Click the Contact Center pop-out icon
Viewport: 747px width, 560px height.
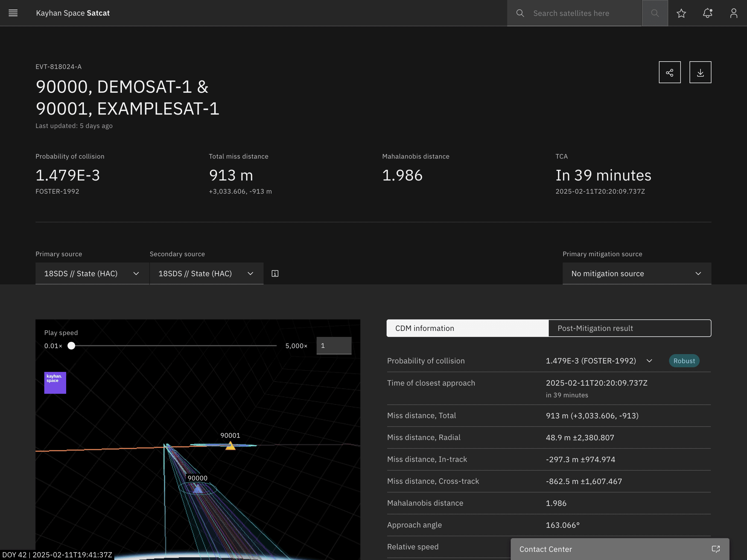(716, 549)
